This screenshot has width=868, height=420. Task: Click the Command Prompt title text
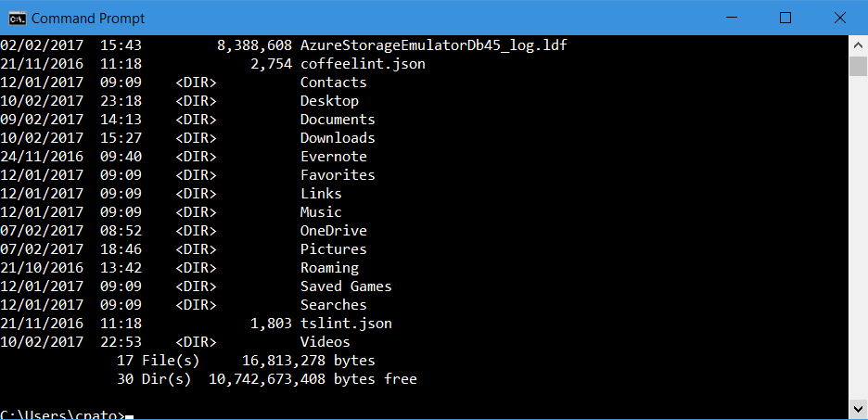pyautogui.click(x=88, y=18)
